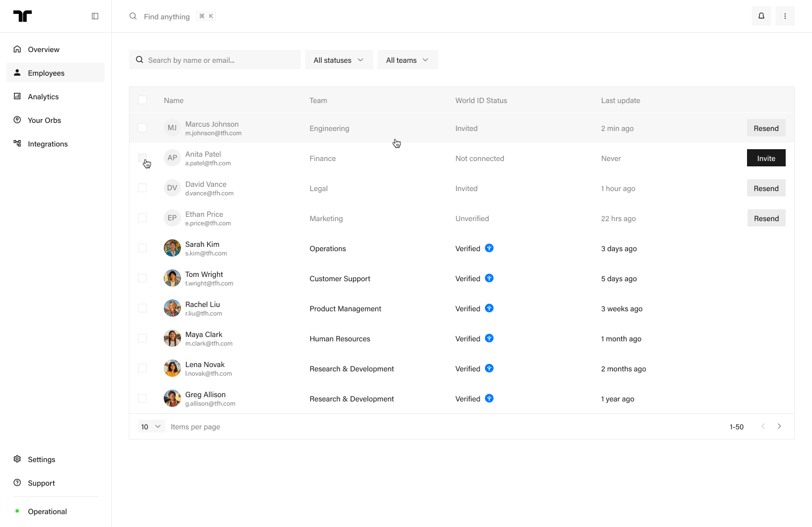The width and height of the screenshot is (812, 527).
Task: Select David Vance's row checkbox
Action: [x=142, y=188]
